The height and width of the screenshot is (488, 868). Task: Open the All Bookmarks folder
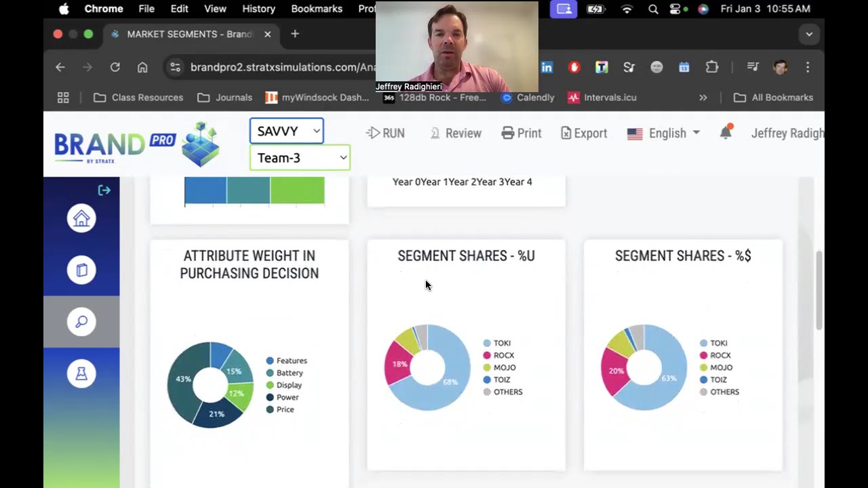coord(774,98)
